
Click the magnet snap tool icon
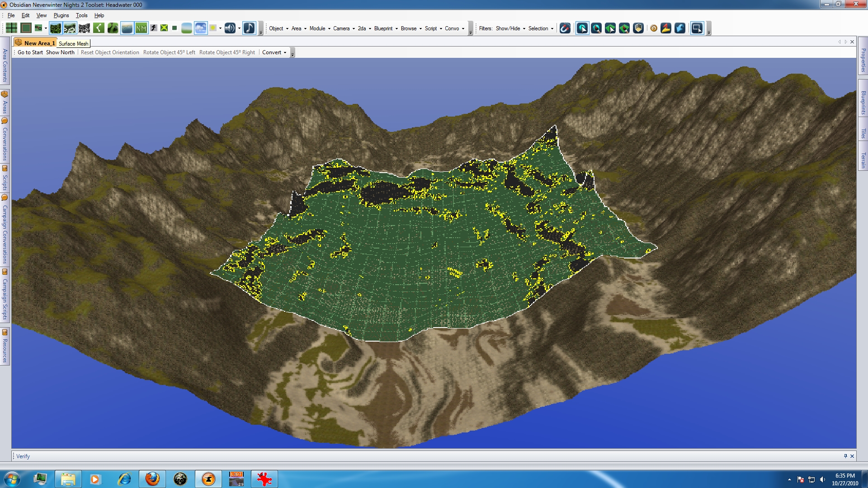[565, 28]
